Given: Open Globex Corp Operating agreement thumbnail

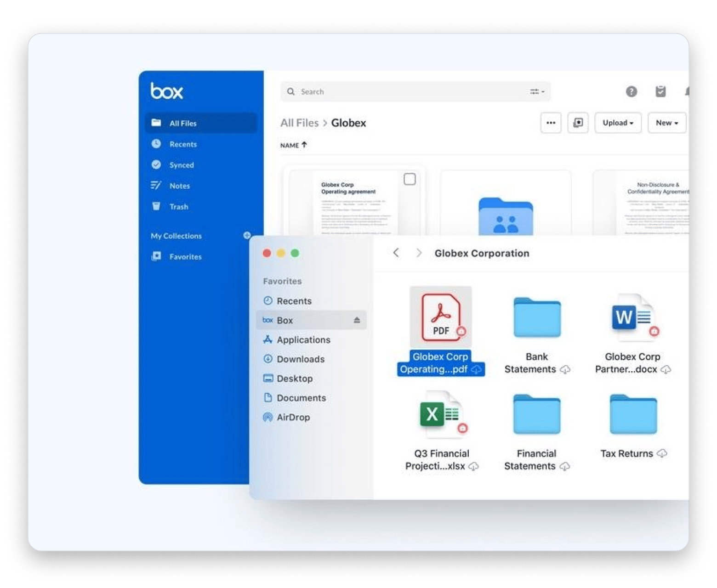Looking at the screenshot, I should [353, 203].
